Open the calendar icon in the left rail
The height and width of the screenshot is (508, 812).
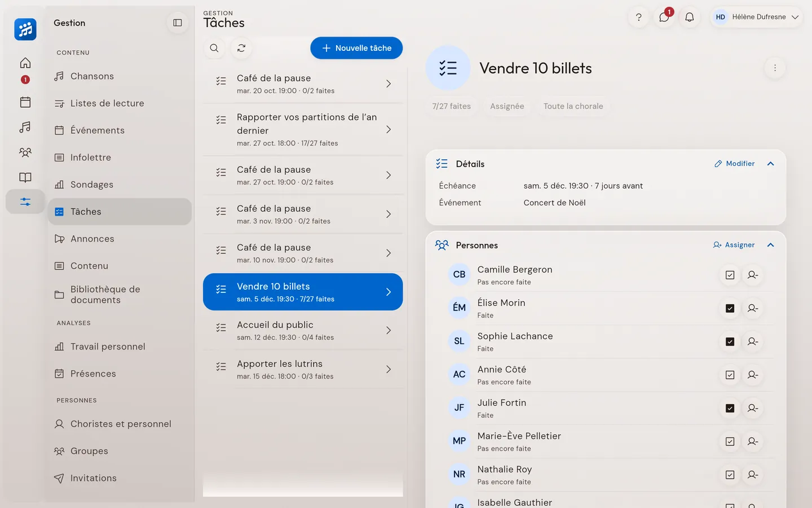(25, 102)
